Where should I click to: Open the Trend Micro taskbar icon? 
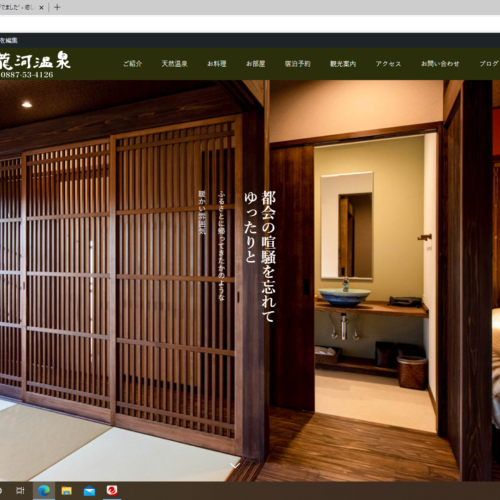pos(112,491)
